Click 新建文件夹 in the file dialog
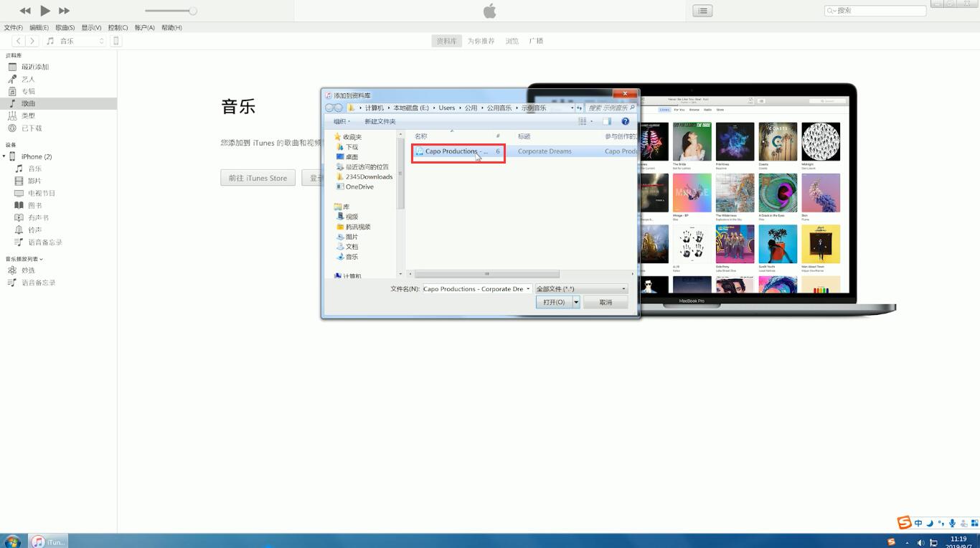 tap(380, 121)
